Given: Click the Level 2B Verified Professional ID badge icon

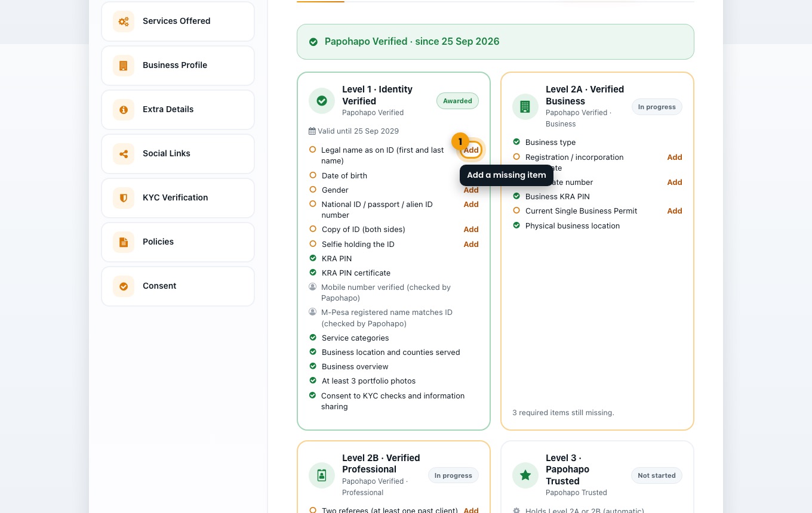Looking at the screenshot, I should 322,475.
